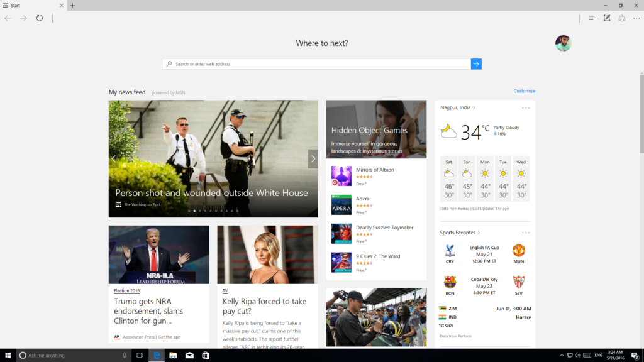
Task: Click the Sevilla team crest
Action: [519, 282]
